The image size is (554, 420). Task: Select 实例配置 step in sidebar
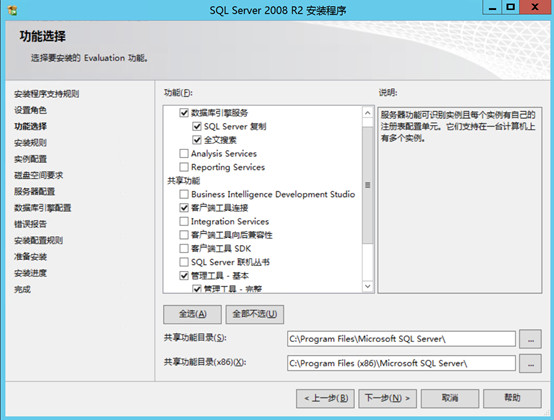click(30, 159)
